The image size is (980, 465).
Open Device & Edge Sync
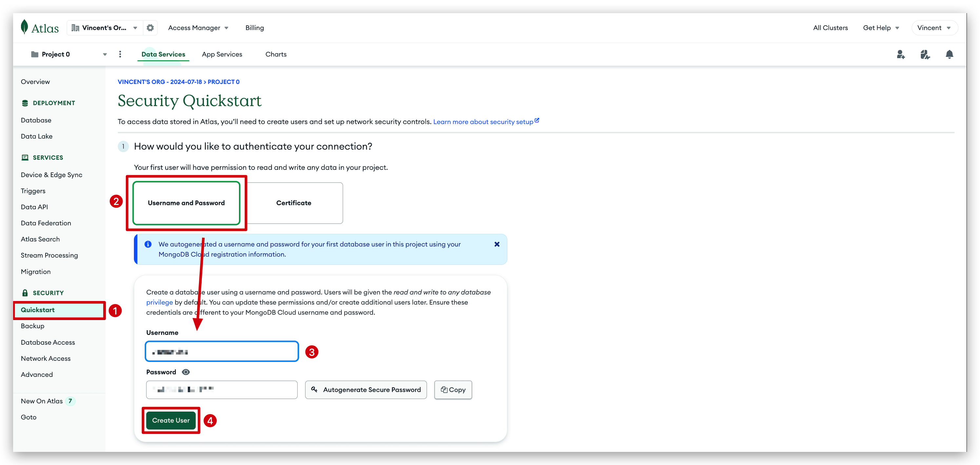point(51,175)
